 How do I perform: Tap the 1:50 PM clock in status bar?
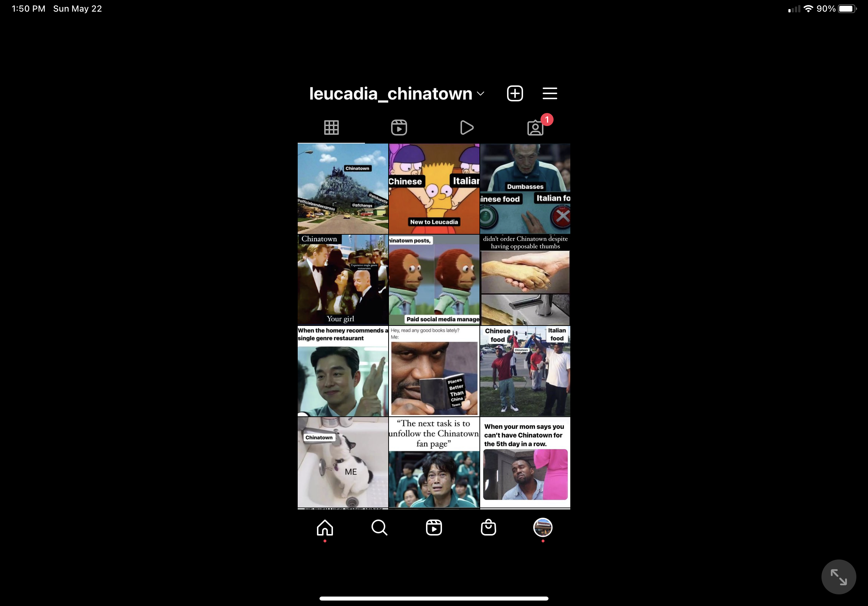(28, 9)
